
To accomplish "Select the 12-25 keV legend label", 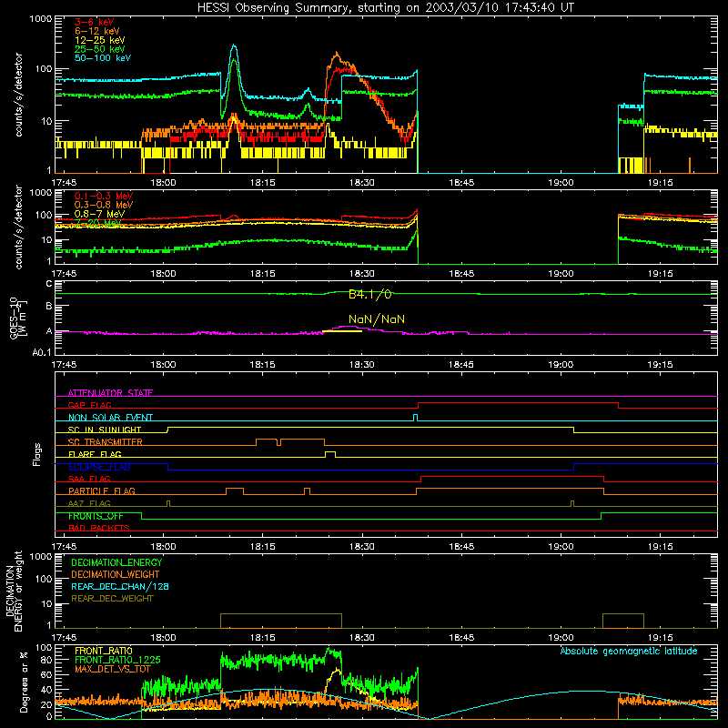I will pos(100,40).
